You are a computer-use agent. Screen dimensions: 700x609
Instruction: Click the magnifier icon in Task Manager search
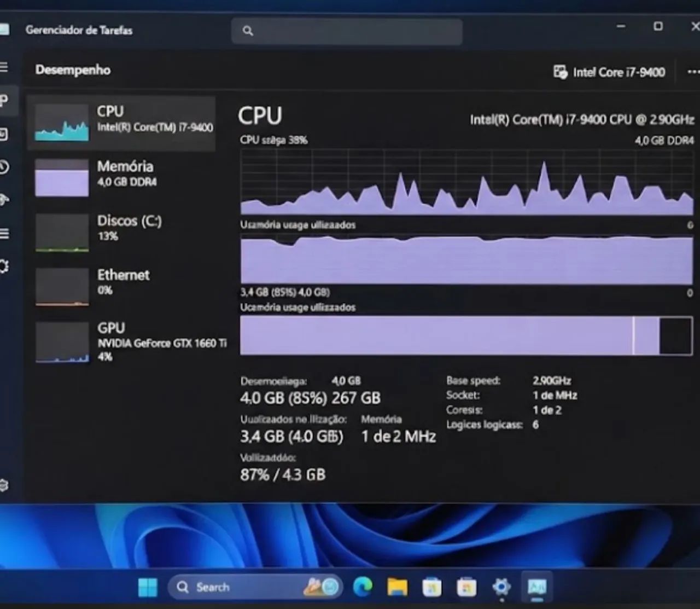(248, 31)
